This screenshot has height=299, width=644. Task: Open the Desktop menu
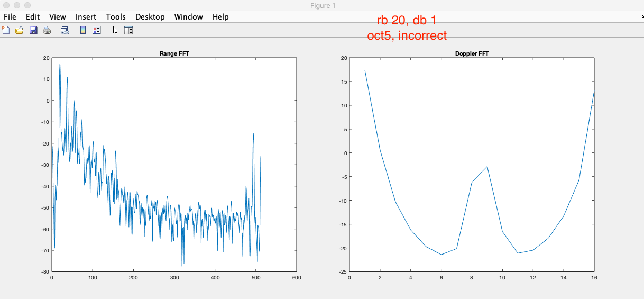tap(150, 16)
